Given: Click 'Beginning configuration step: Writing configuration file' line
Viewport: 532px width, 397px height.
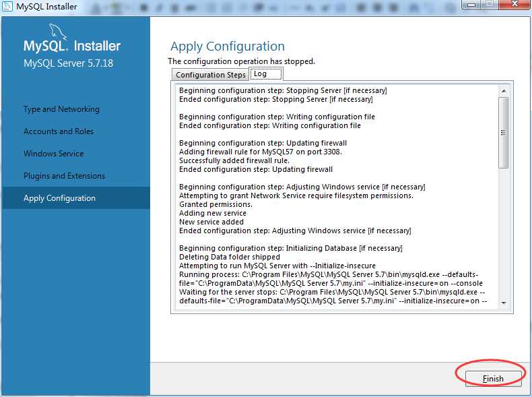Looking at the screenshot, I should point(277,117).
